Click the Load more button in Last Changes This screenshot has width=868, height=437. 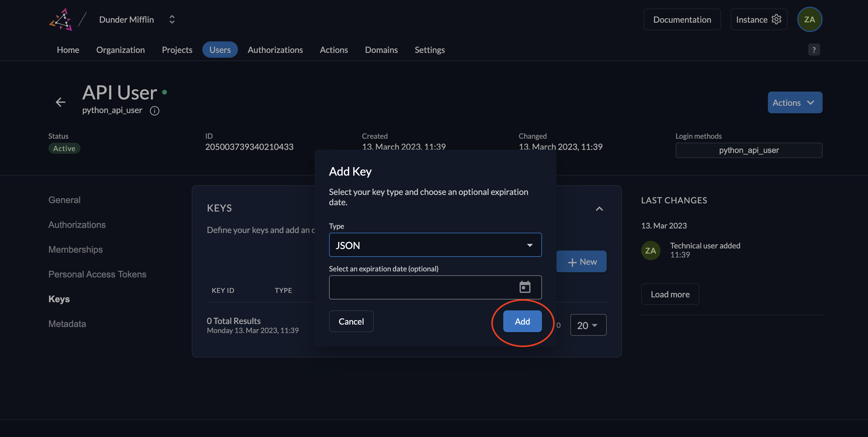point(670,294)
